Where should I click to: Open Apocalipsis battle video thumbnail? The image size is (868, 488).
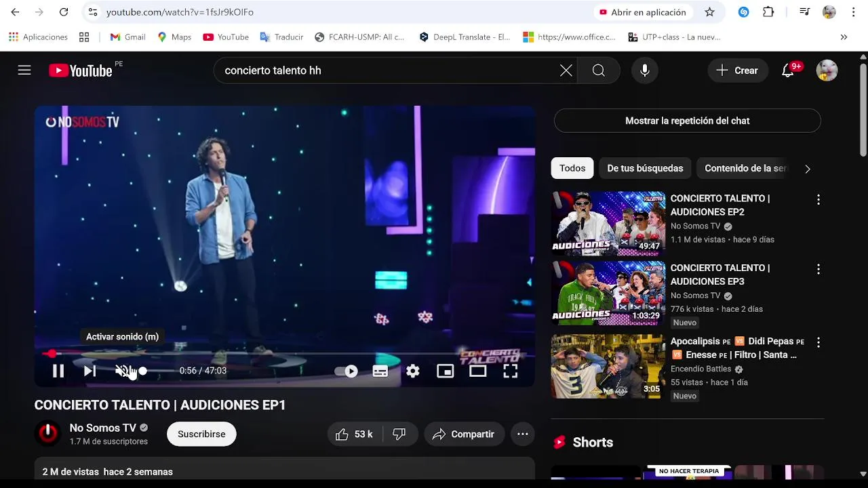pyautogui.click(x=608, y=366)
